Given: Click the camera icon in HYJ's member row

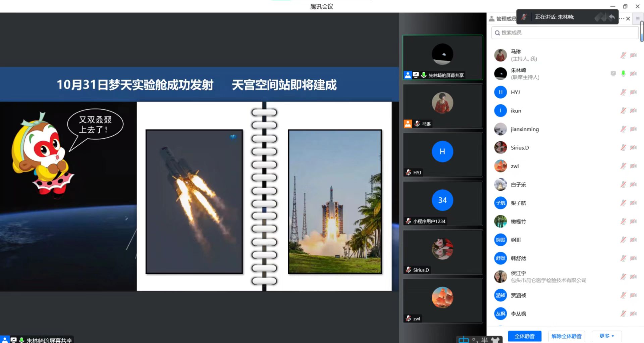Looking at the screenshot, I should (633, 92).
